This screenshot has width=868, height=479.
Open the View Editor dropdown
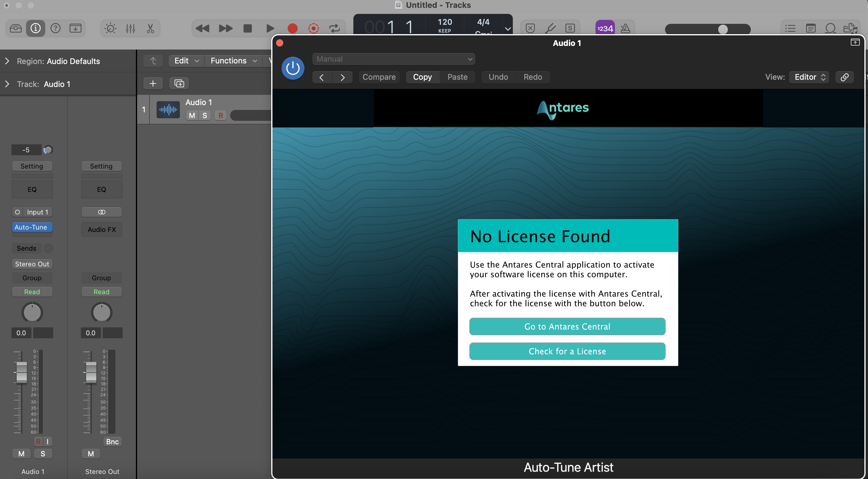click(x=809, y=77)
